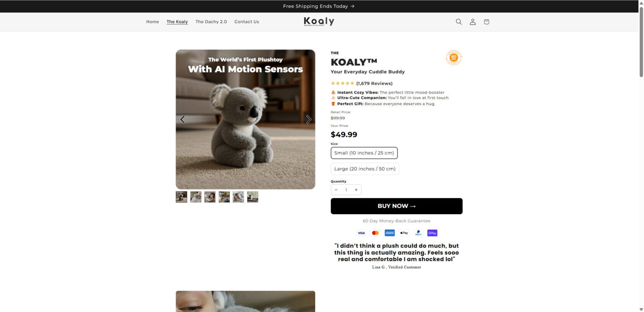This screenshot has width=644, height=312.
Task: Click the BUY NOW button
Action: point(397,206)
